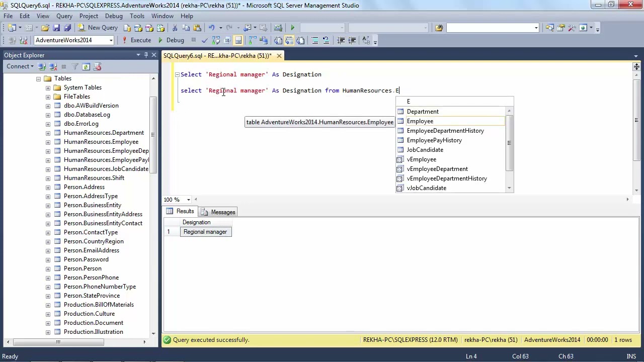Click Specify Values for Template Parameters icon

click(366, 40)
